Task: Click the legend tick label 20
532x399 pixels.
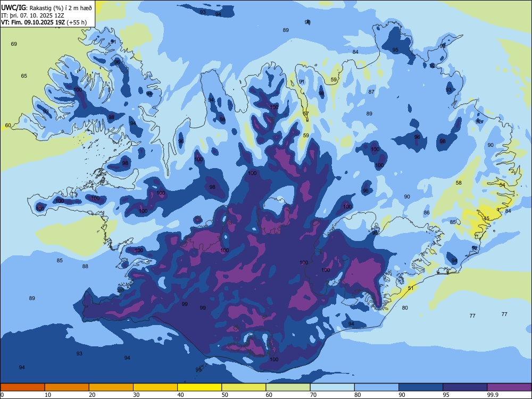Action: tap(92, 395)
